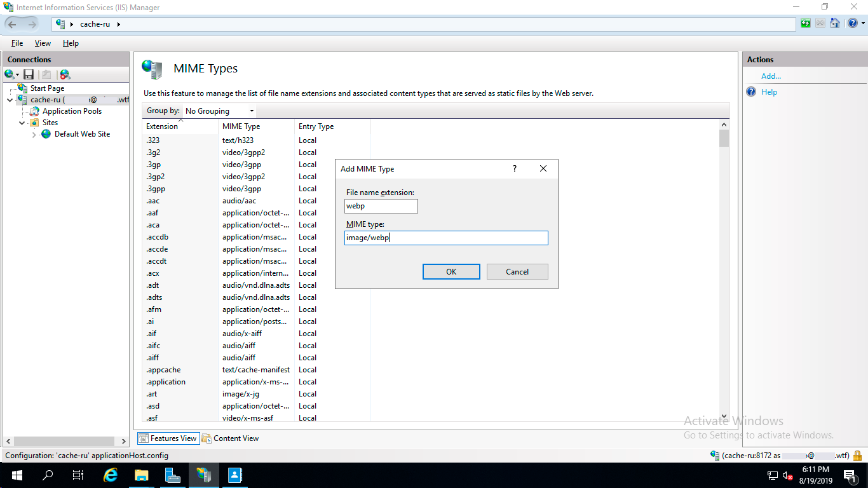The image size is (868, 488).
Task: Go to Home via house icon
Action: click(x=835, y=24)
